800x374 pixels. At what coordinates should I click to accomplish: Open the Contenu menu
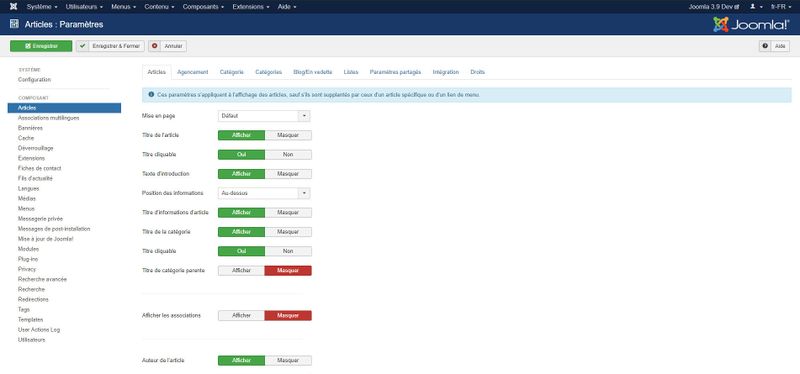pos(159,7)
